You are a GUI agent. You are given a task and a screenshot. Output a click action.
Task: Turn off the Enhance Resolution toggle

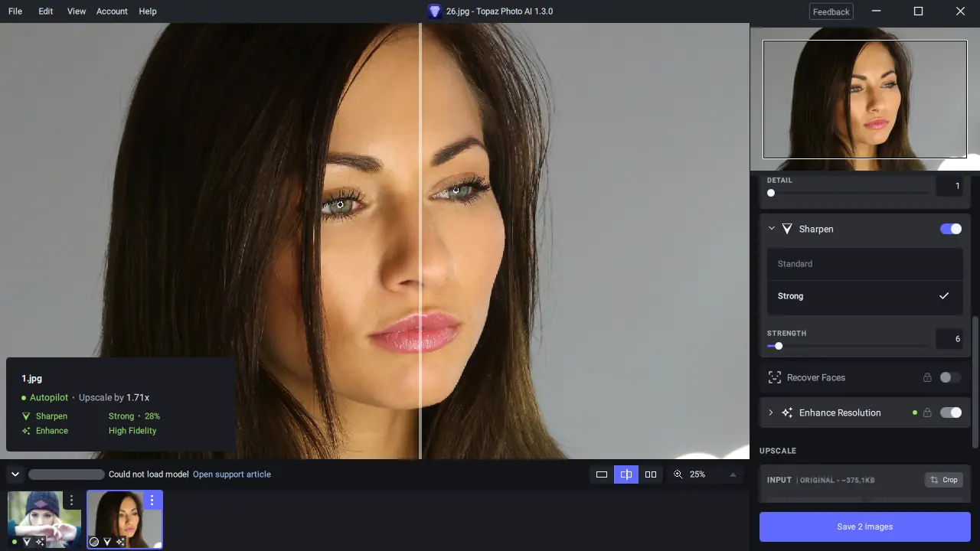tap(951, 412)
